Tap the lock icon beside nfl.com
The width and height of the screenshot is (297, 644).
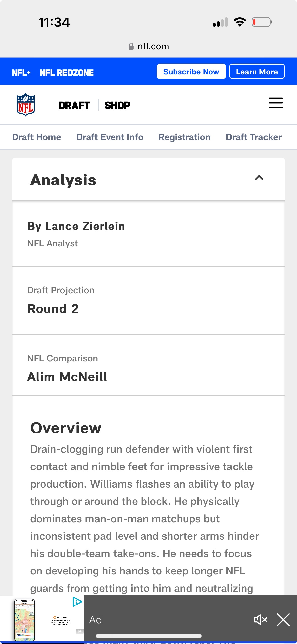[131, 46]
